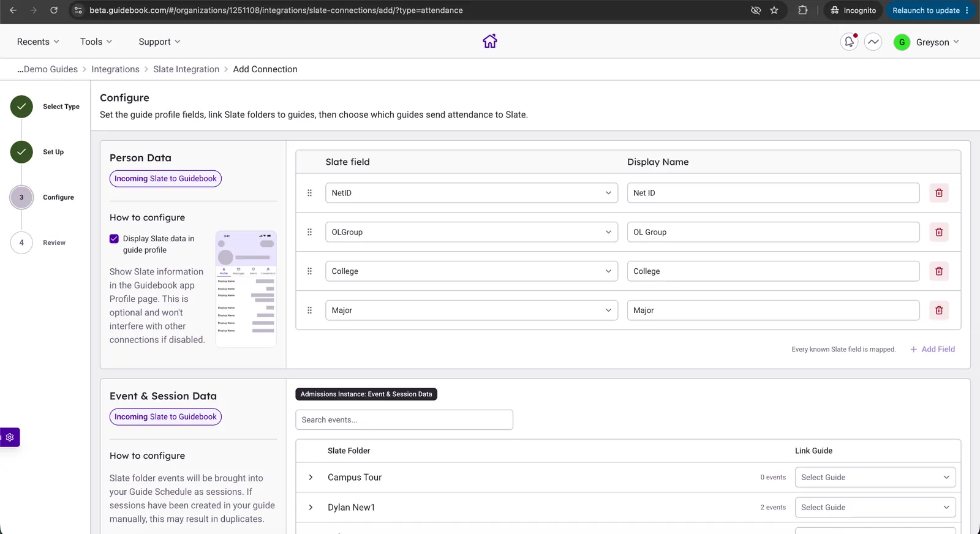Grab the OLGroup row drag handle
980x534 pixels.
tap(309, 232)
